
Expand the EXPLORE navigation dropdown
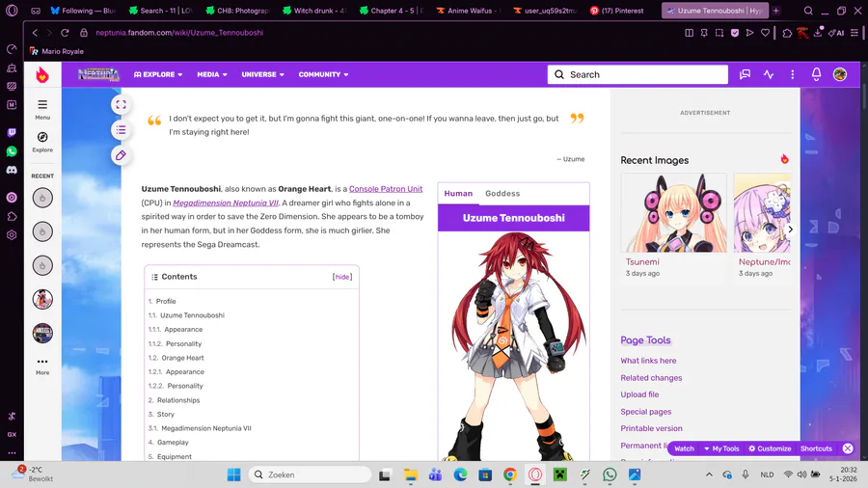(x=158, y=74)
